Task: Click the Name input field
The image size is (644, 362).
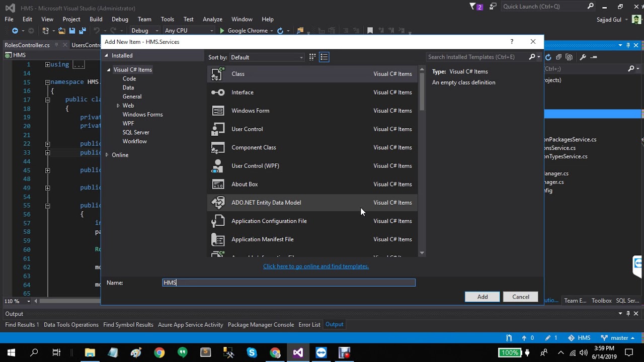Action: click(x=289, y=283)
